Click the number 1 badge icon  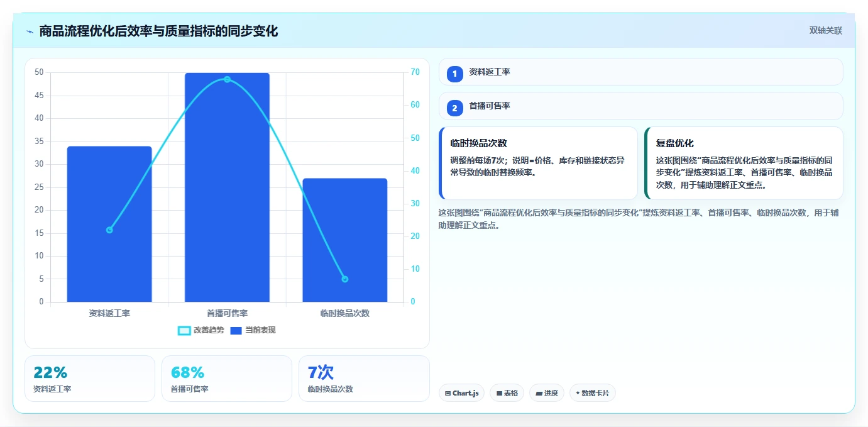455,74
